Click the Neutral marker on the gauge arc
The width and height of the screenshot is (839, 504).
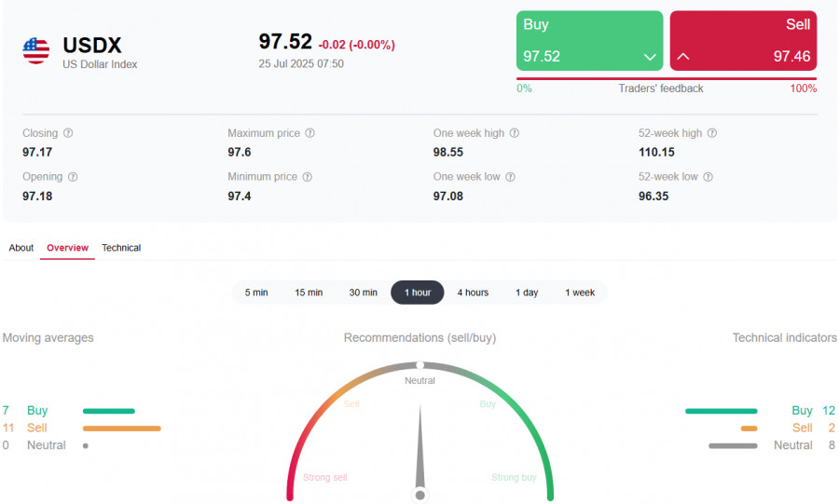click(420, 365)
